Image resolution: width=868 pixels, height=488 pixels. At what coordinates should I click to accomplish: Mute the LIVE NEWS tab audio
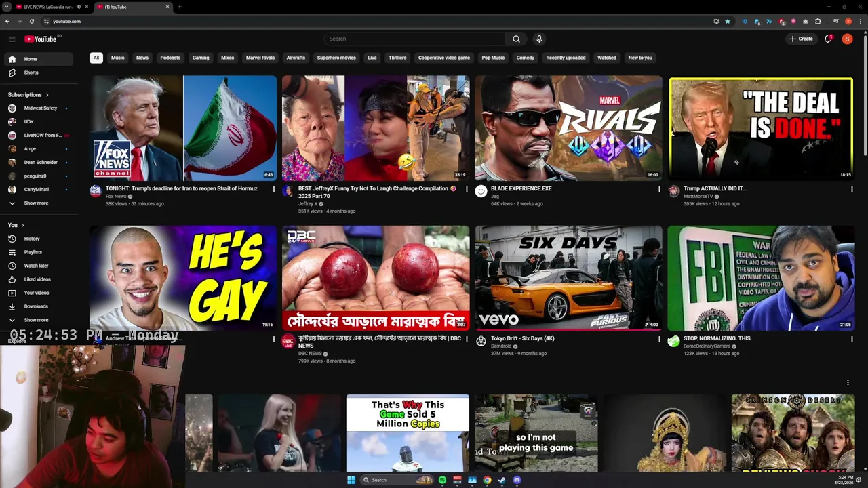coord(78,7)
